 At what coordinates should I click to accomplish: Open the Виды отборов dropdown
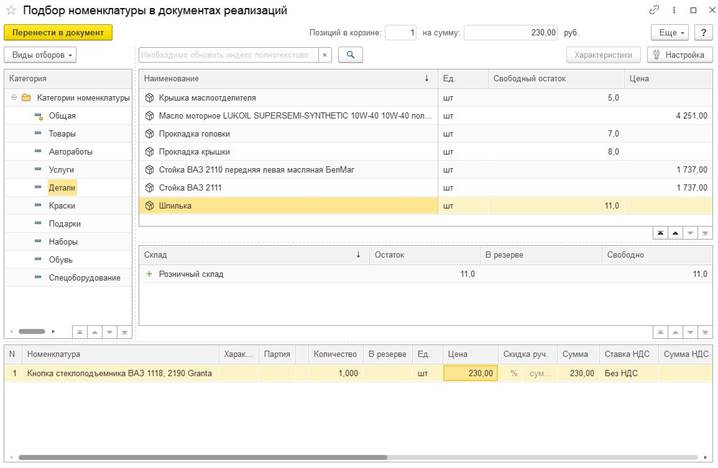(x=40, y=55)
